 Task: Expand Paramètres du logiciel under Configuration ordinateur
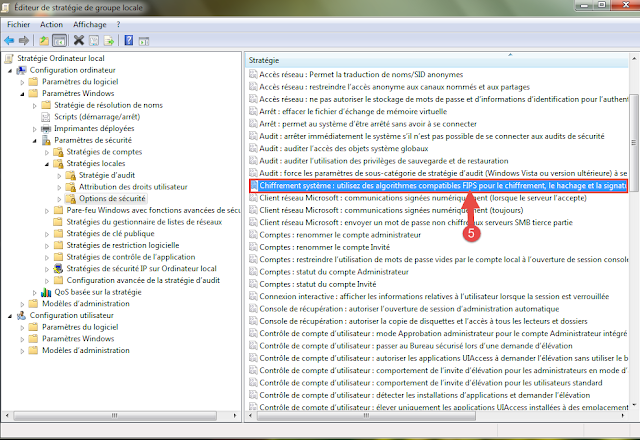click(x=22, y=82)
